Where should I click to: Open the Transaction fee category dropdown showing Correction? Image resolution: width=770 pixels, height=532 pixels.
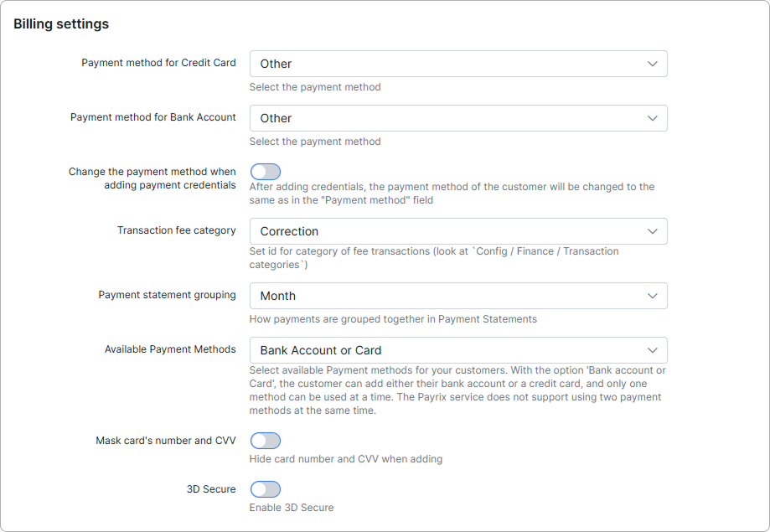pyautogui.click(x=457, y=231)
